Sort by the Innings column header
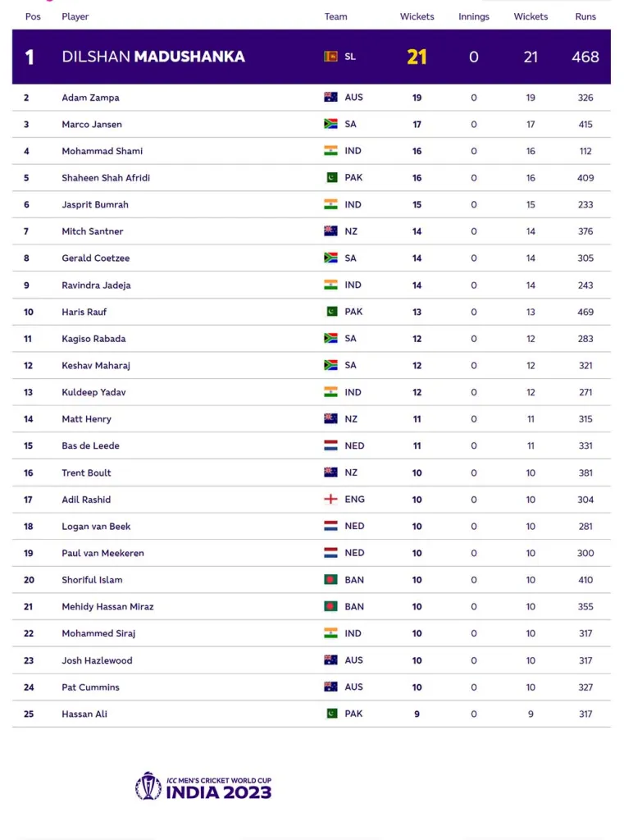Viewport: 624px width, 840px height. (473, 16)
